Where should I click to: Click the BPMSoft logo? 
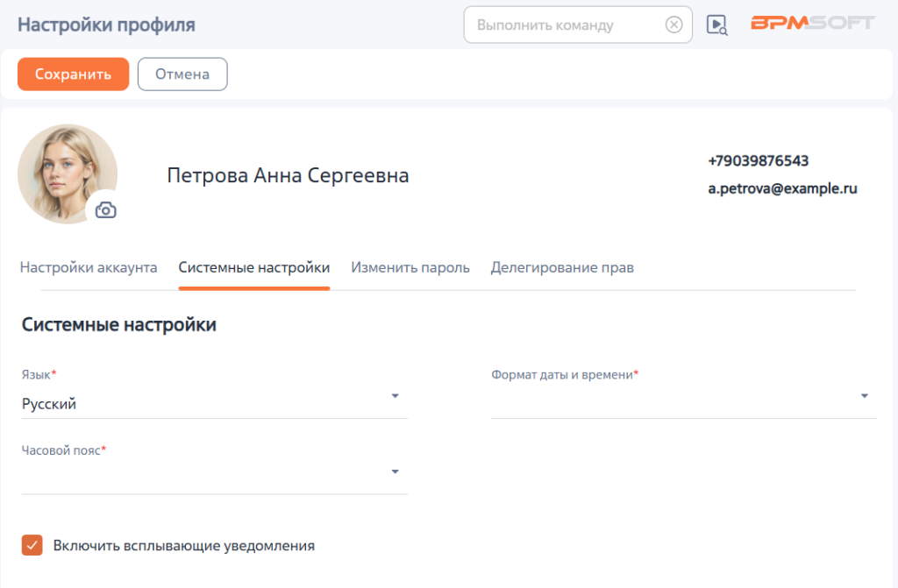[813, 23]
